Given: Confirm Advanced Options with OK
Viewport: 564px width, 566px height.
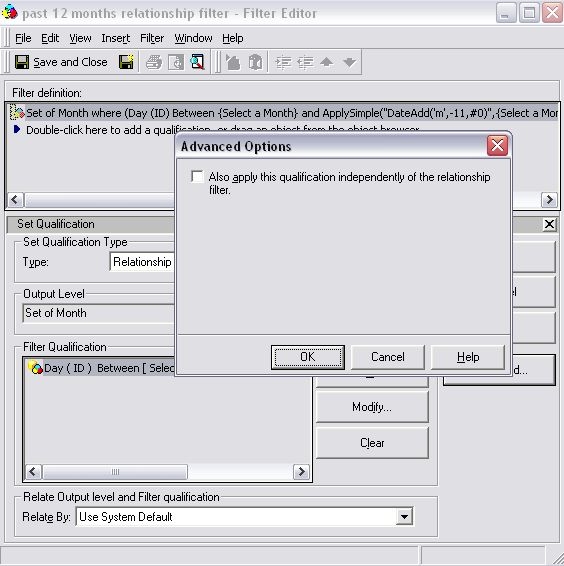Looking at the screenshot, I should coord(308,357).
